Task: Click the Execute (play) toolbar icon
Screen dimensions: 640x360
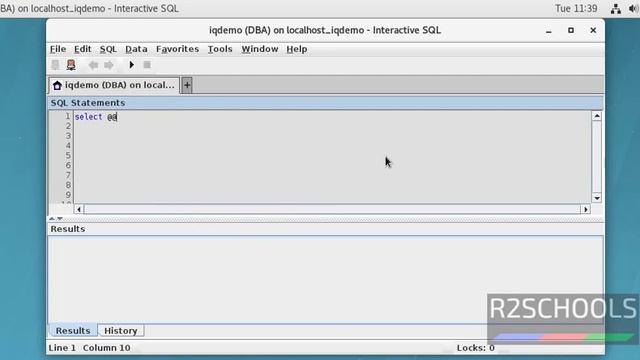Action: tap(131, 65)
